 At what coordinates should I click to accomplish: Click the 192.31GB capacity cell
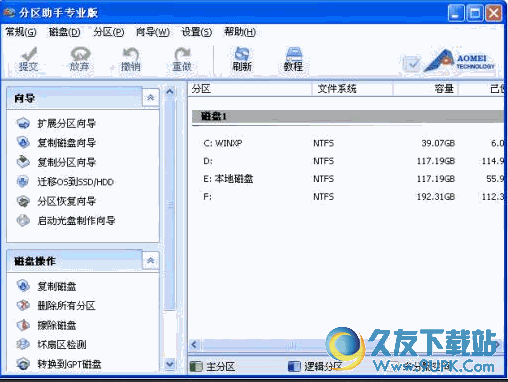click(x=436, y=197)
